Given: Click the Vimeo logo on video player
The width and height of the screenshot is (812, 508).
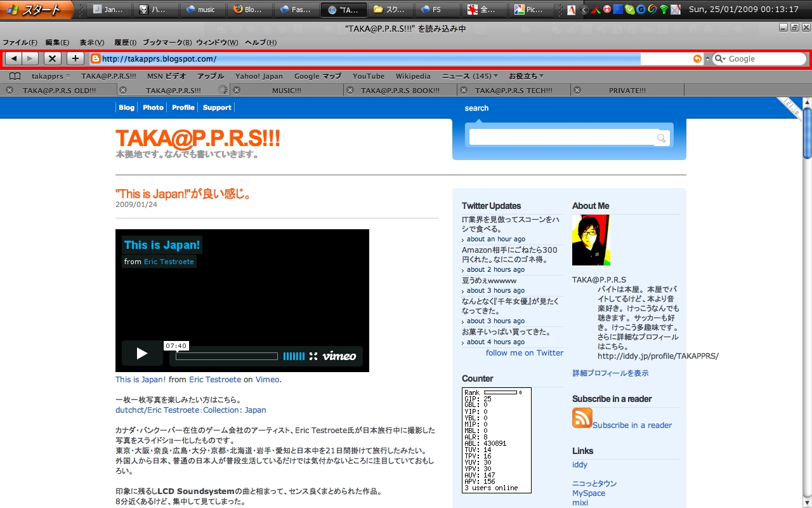Looking at the screenshot, I should (339, 356).
